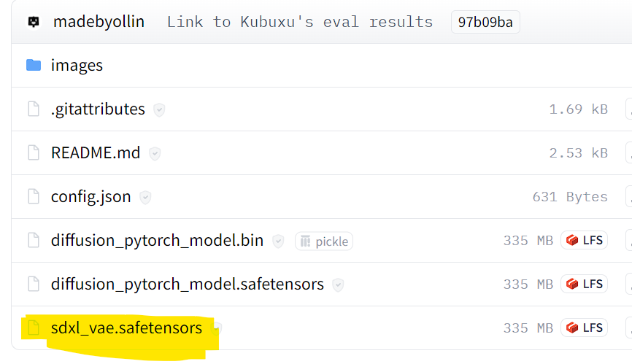Image resolution: width=632 pixels, height=364 pixels.
Task: Click safety shield icon next to .gitattributes
Action: point(158,110)
